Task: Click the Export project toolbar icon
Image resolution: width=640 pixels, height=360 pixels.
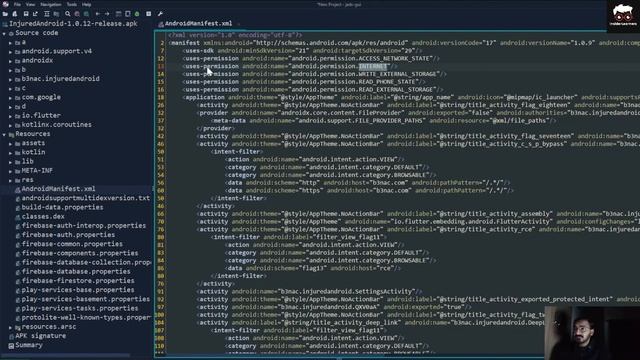Action: 36,14
